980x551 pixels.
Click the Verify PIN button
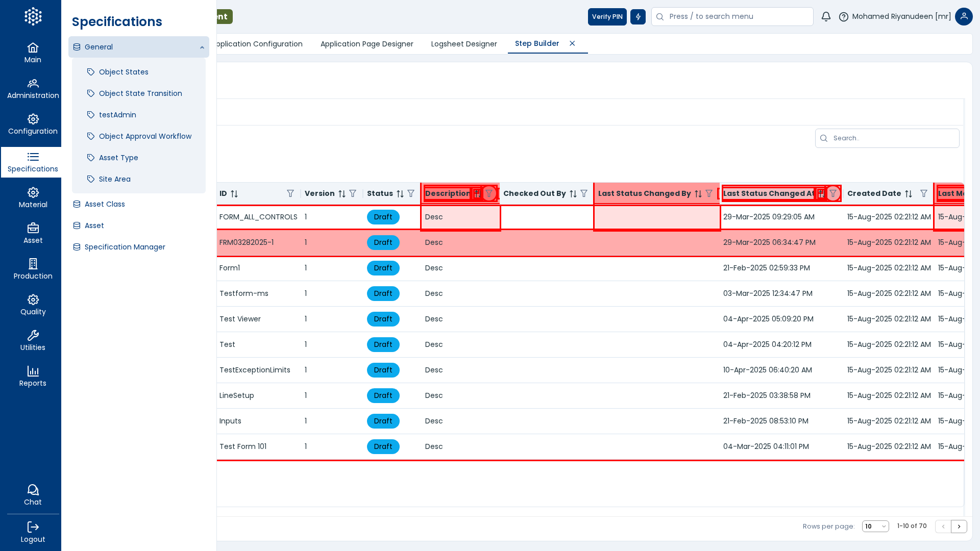(607, 17)
